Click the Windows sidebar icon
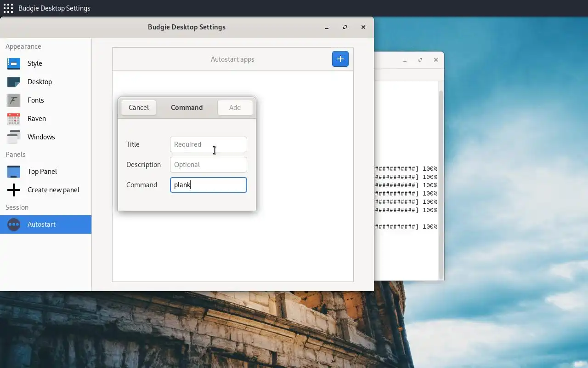This screenshot has height=368, width=588. tap(14, 137)
